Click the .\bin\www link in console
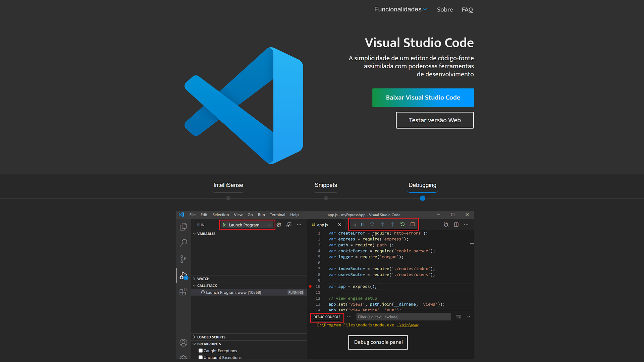Viewport: 644px width, 362px height. (408, 325)
